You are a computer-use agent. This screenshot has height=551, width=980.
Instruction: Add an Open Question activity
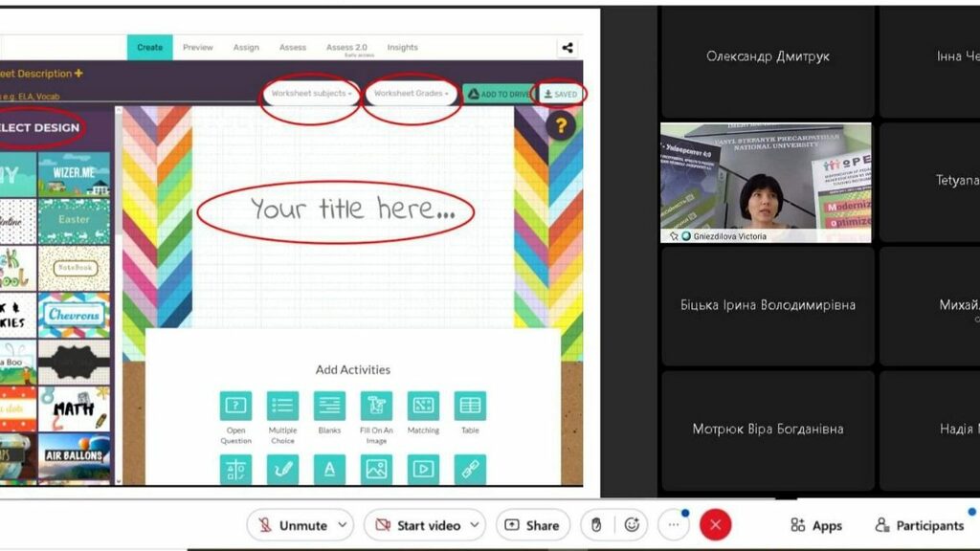tap(235, 406)
